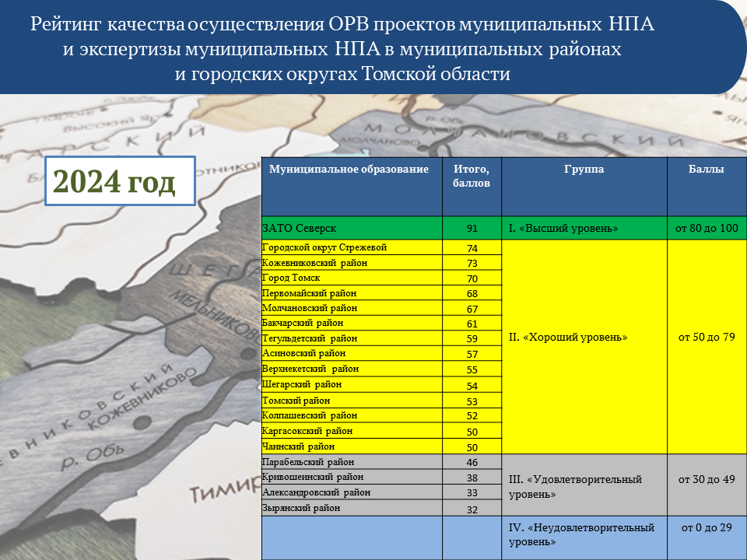Select score 57 for Асиновский район
747x560 pixels.
472,353
